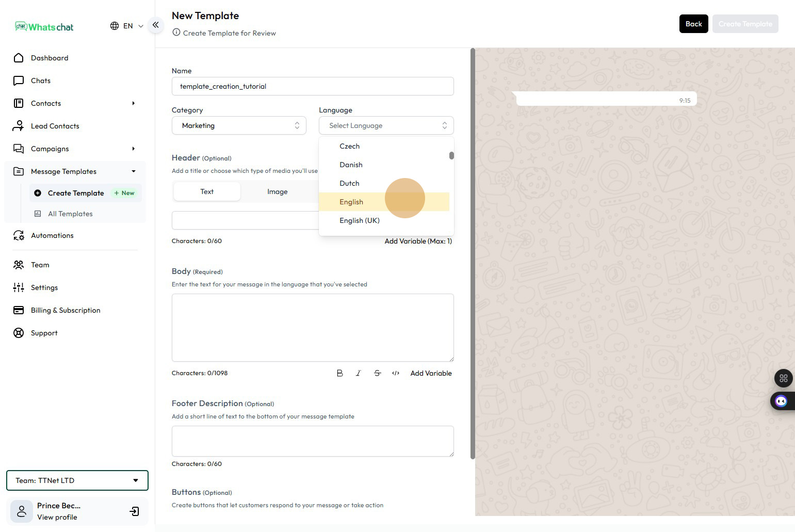Open the Dashboard page
This screenshot has height=532, width=795.
coord(50,58)
